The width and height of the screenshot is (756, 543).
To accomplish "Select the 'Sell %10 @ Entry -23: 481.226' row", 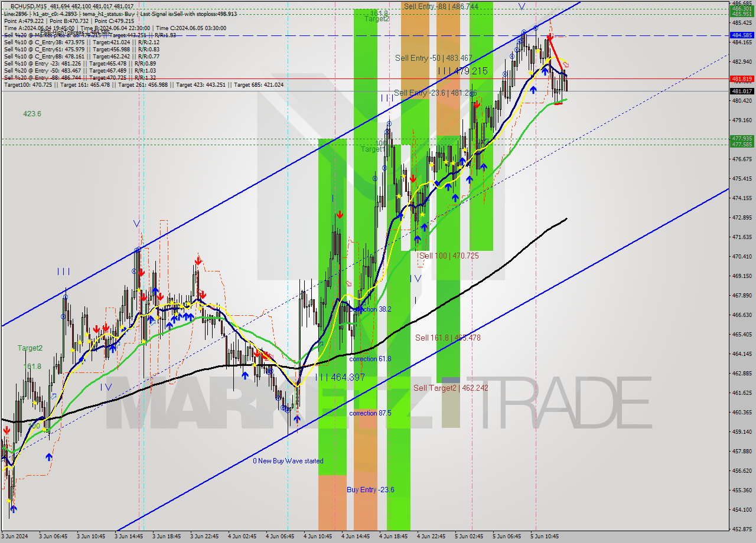I will click(80, 63).
